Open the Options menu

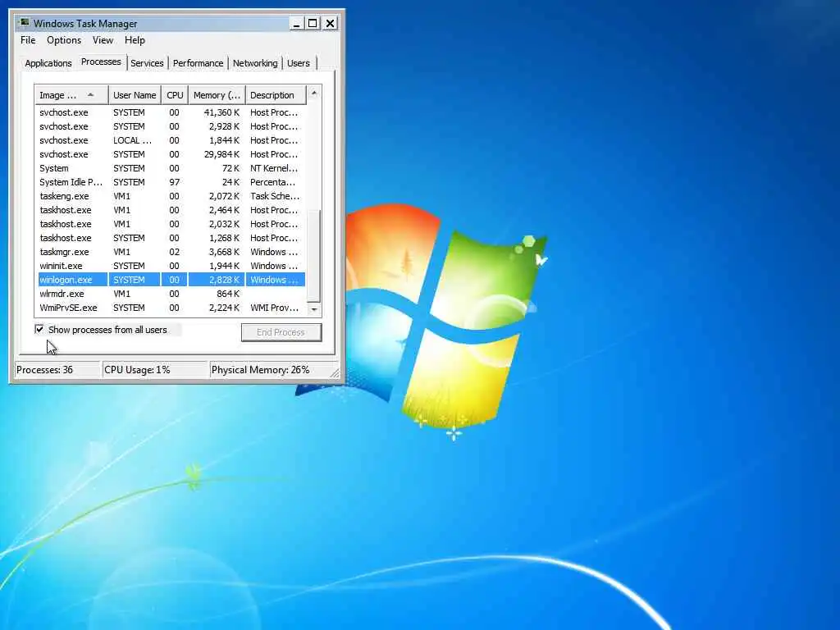[64, 40]
